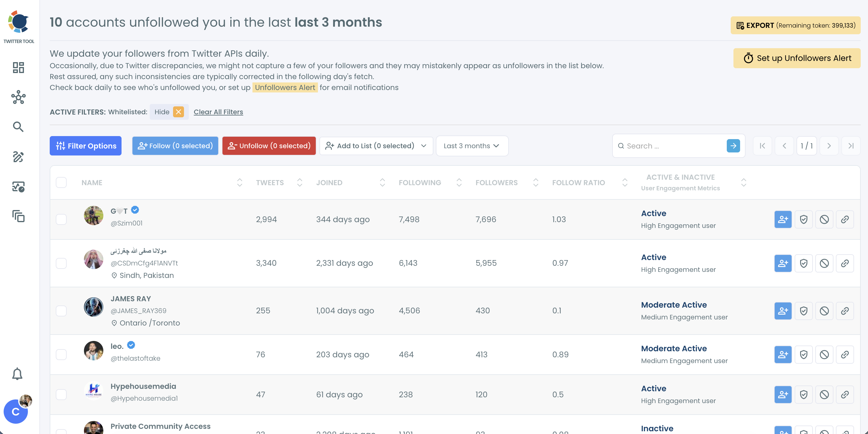Open the network graph icon in sidebar
The width and height of the screenshot is (868, 434).
[18, 97]
